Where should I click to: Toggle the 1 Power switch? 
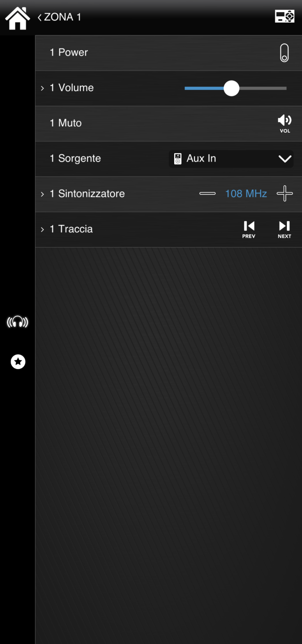(284, 53)
